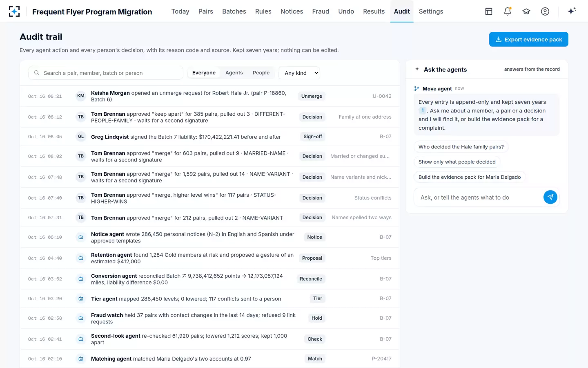Screen dimensions: 588x368
Task: Choose "Show only what people decided" suggestion
Action: coord(457,162)
